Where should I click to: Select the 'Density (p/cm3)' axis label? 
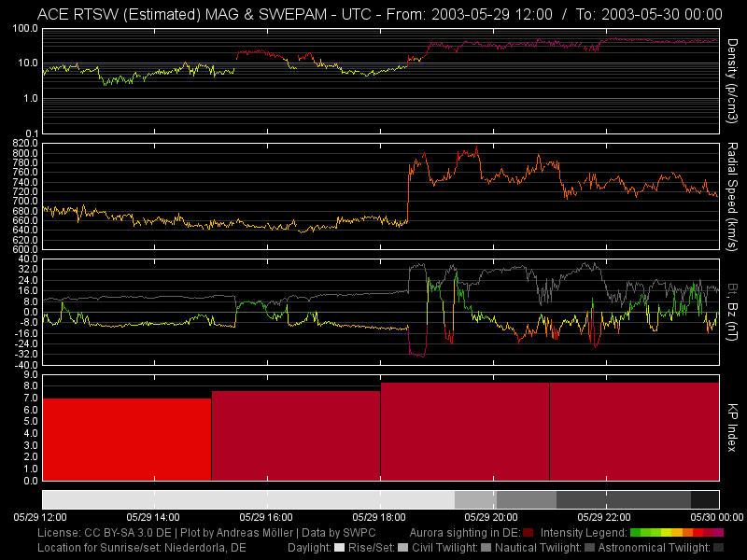coord(732,81)
